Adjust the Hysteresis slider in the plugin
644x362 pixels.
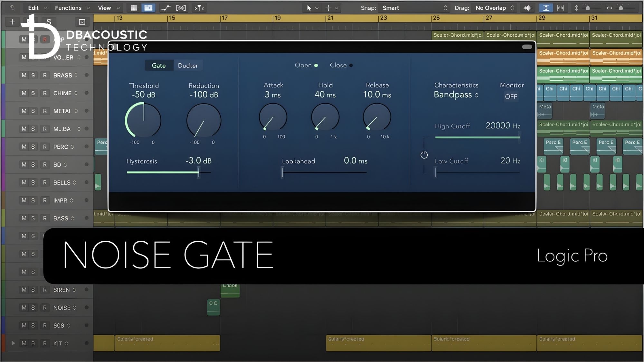(199, 172)
